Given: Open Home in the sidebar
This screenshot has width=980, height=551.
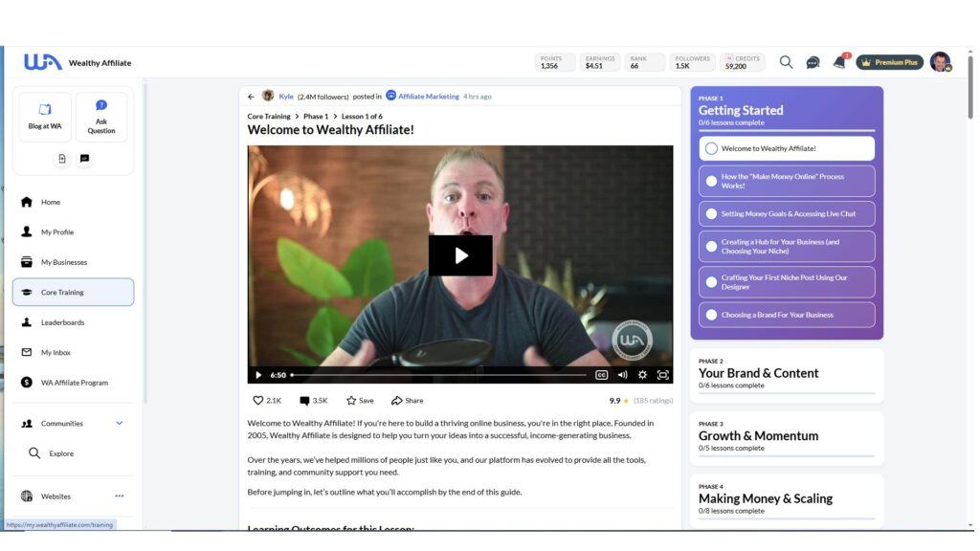Looking at the screenshot, I should pyautogui.click(x=73, y=202).
